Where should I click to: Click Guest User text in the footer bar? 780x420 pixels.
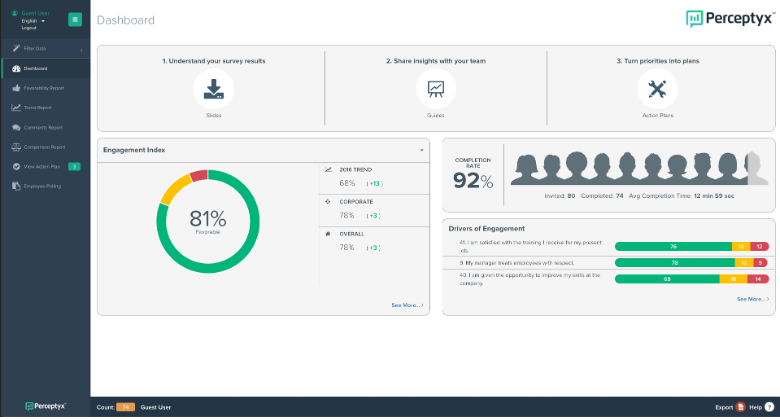[156, 407]
